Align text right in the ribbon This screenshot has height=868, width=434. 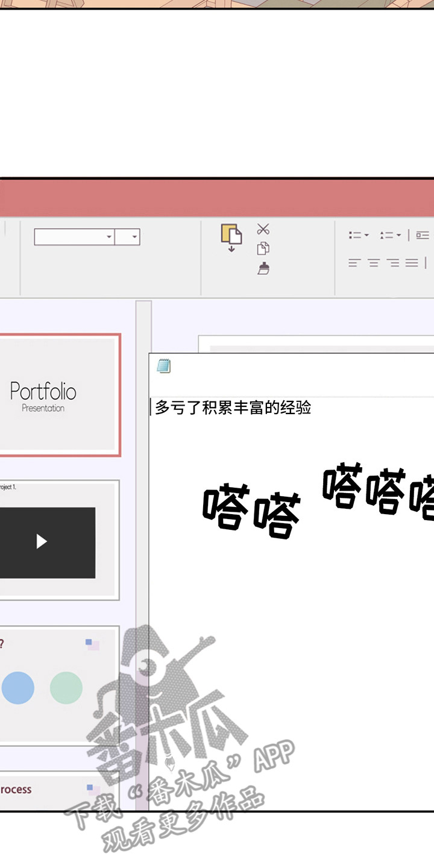[x=393, y=263]
